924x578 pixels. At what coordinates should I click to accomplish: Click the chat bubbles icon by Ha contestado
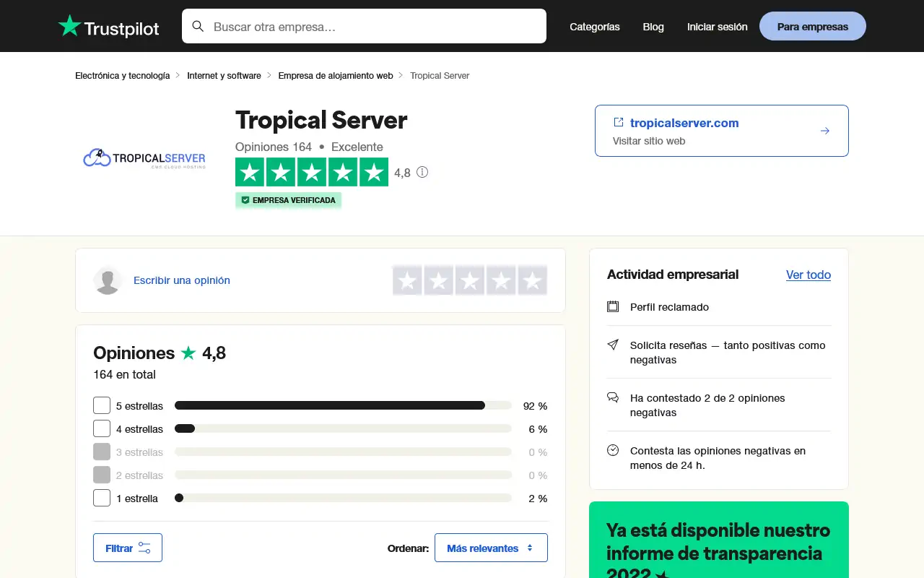click(613, 397)
